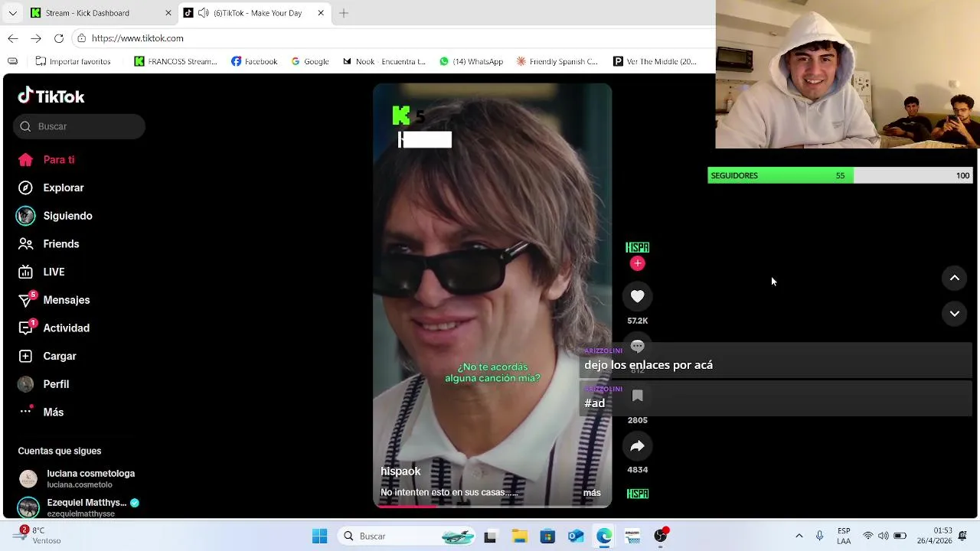Share the video with arrow icon

[x=637, y=446]
